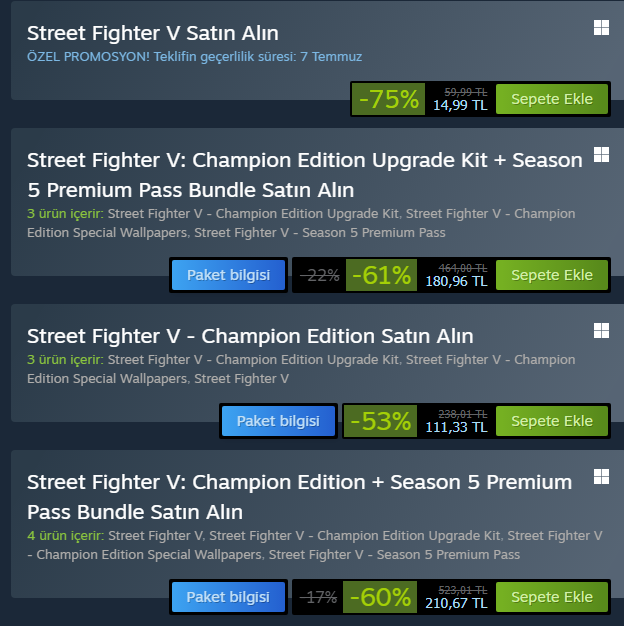Click Windows icon on Street Fighter V row
Viewport: 624px width, 626px height.
click(x=601, y=29)
